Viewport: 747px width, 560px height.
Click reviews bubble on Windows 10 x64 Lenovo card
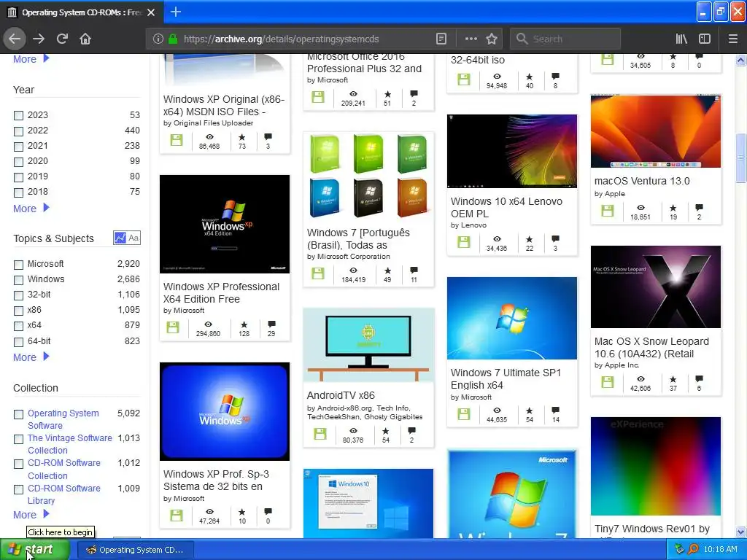[555, 238]
